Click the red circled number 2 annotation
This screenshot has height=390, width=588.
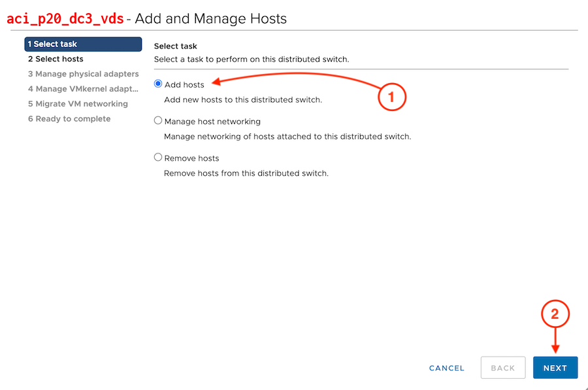tap(555, 314)
